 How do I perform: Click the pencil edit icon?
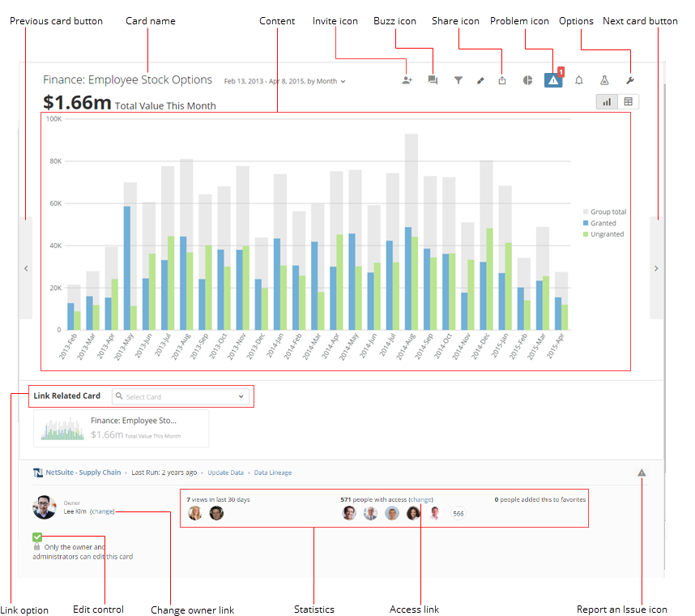pos(480,80)
